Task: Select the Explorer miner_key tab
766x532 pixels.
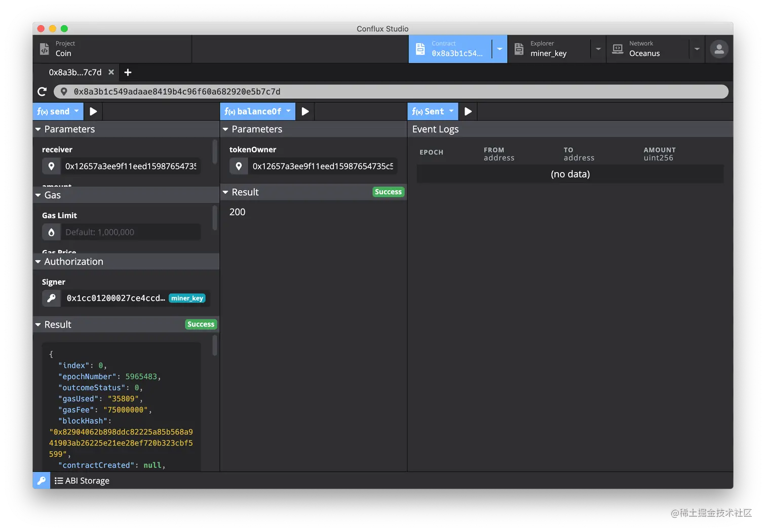Action: 549,49
